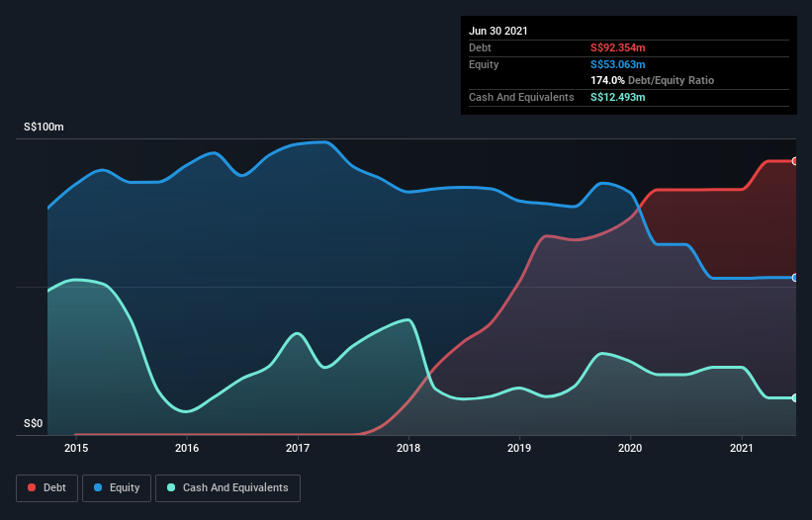Click the Debt label in tooltip
Image resolution: width=812 pixels, height=520 pixels.
480,47
